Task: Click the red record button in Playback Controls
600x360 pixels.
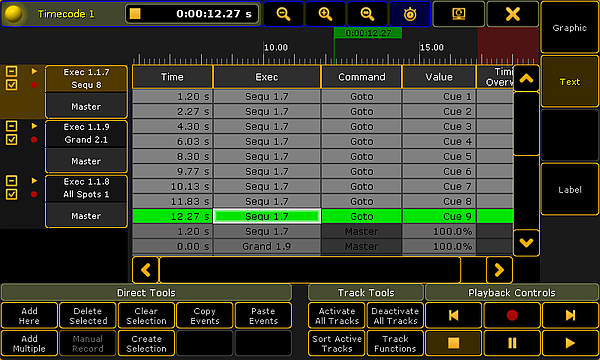Action: coord(512,315)
